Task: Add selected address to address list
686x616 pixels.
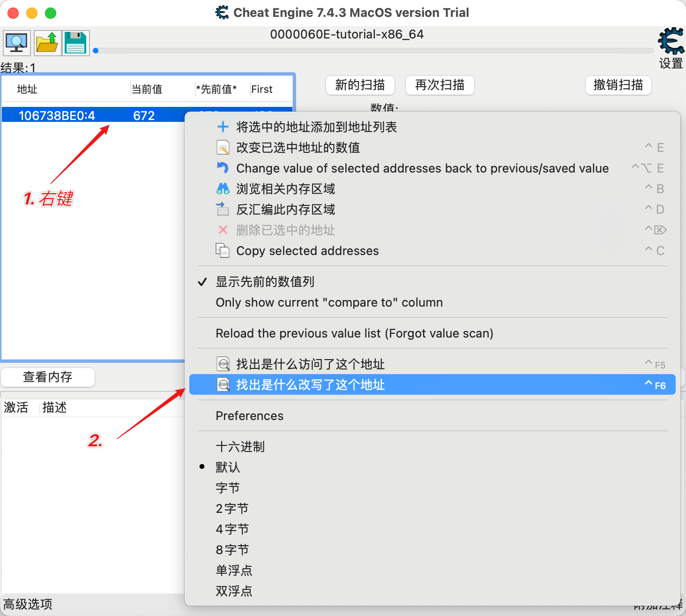Action: pyautogui.click(x=432, y=127)
